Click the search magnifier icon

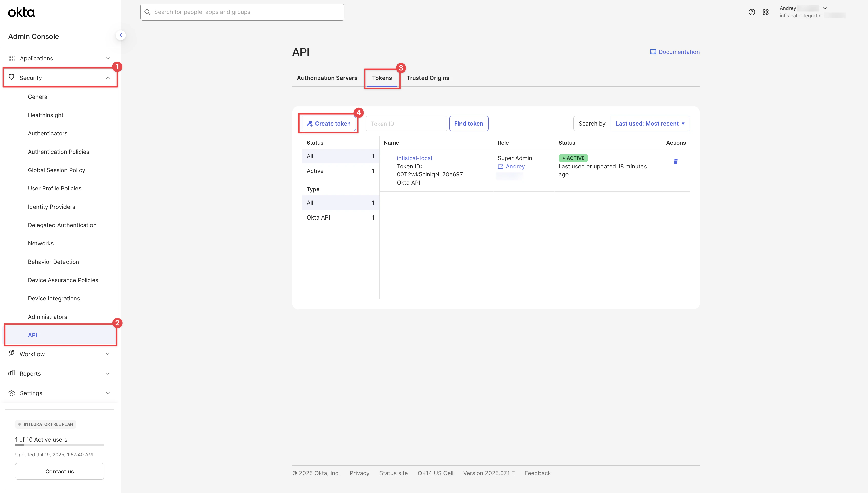tap(147, 12)
